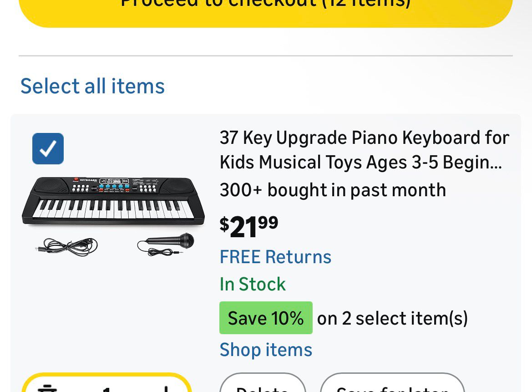Screen dimensions: 532x392
Task: Click the $21.99 price
Action: tap(249, 226)
